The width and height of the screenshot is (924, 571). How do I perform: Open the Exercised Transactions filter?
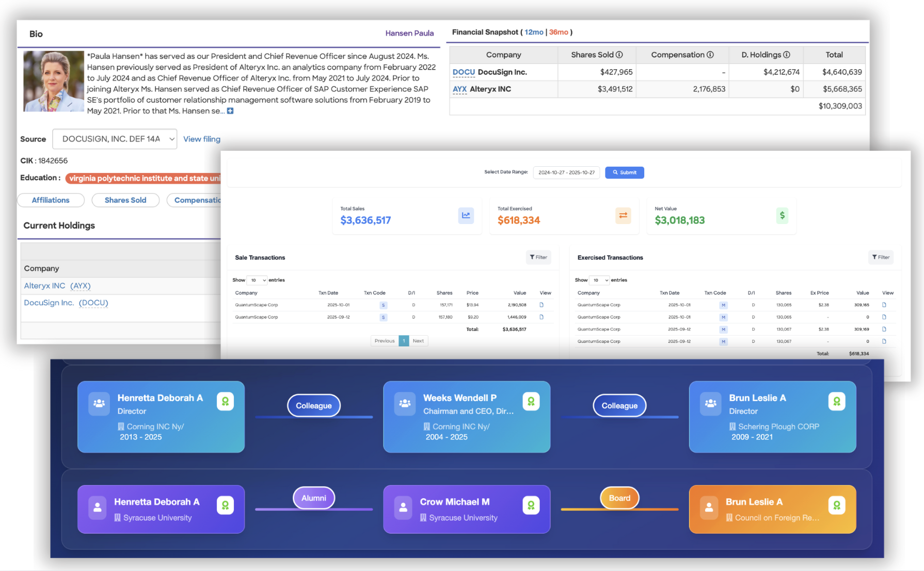tap(881, 257)
